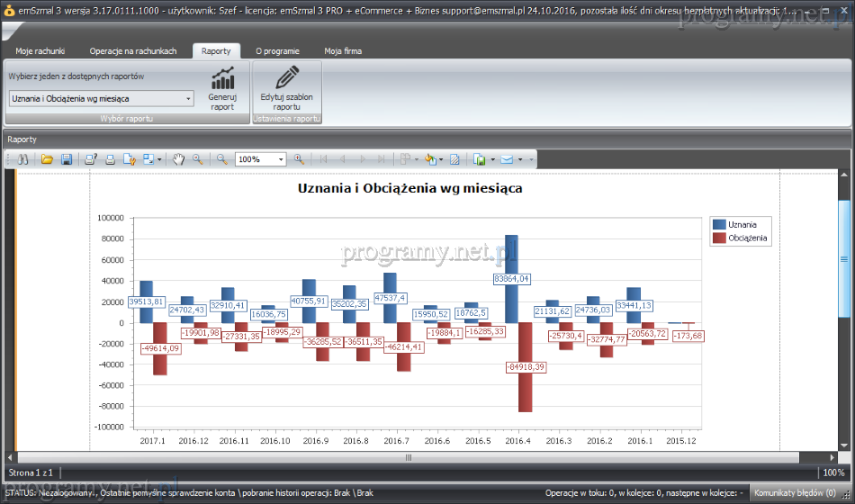Go to the Moja firma tab
Image resolution: width=855 pixels, height=504 pixels.
pyautogui.click(x=343, y=51)
